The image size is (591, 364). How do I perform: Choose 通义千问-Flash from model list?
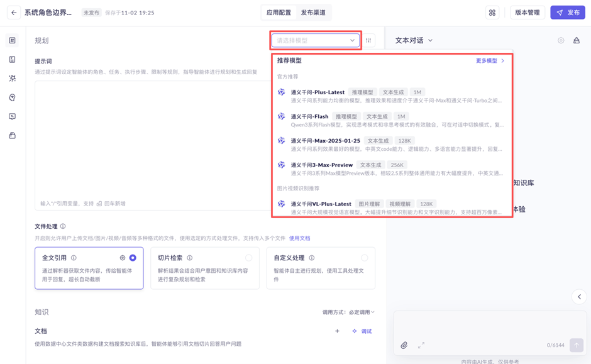coord(391,120)
